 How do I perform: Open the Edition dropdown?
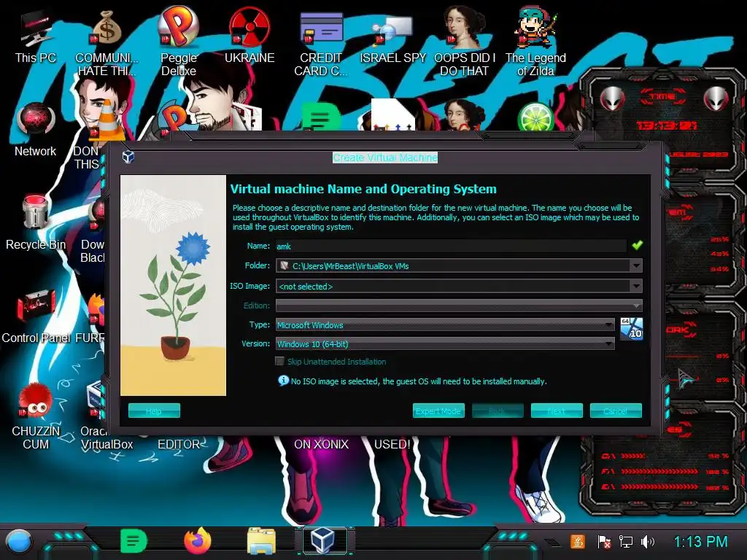(x=459, y=306)
